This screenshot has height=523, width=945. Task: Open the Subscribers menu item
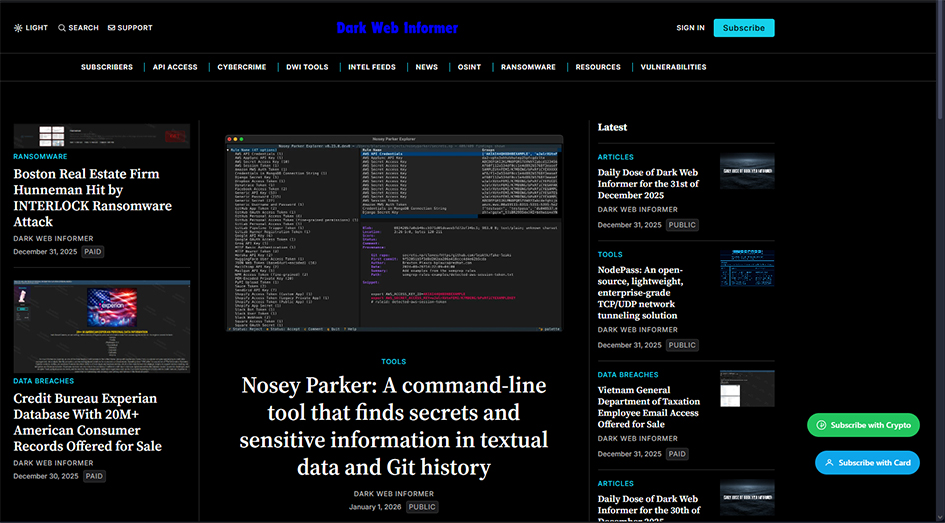tap(107, 67)
